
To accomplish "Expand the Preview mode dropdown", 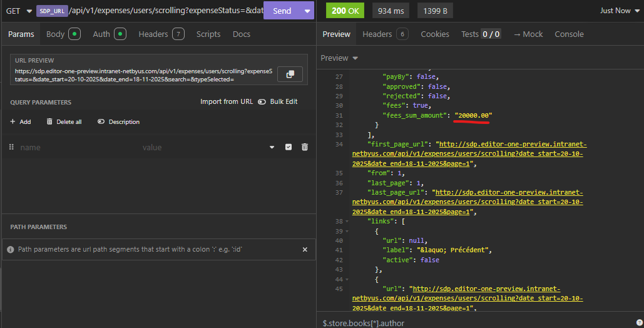I will coord(339,58).
